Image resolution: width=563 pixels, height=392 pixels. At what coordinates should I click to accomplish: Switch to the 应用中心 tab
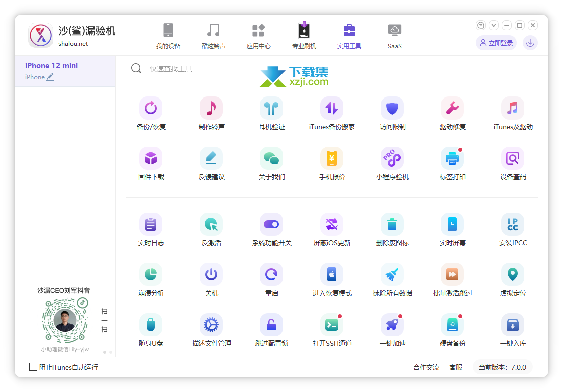tap(258, 36)
